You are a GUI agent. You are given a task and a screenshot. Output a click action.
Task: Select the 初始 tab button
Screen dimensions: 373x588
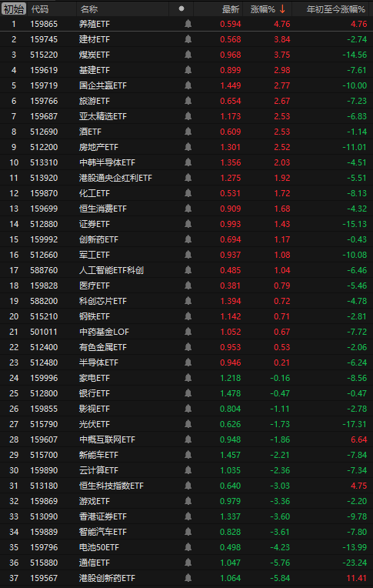[x=14, y=9]
